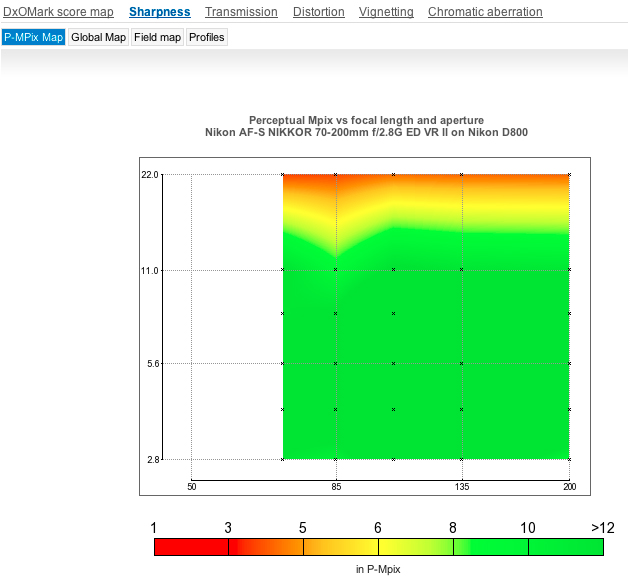Click the data point at 200mm f/22

570,175
